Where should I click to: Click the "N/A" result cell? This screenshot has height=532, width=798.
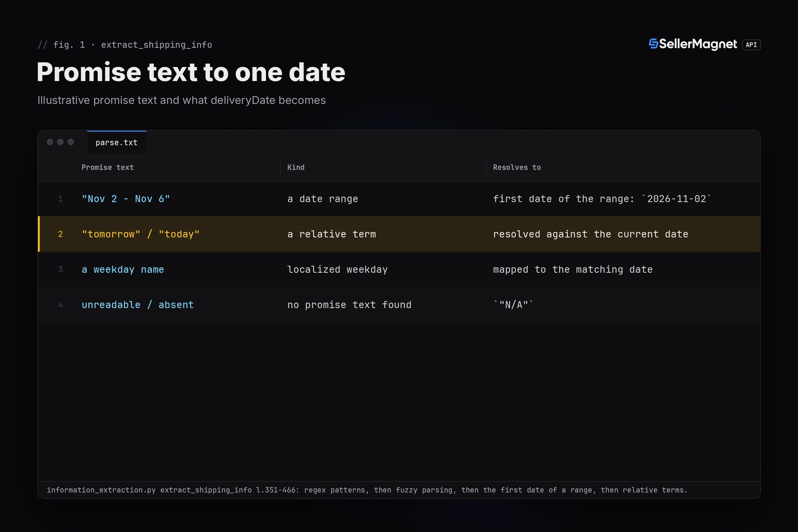click(x=513, y=305)
